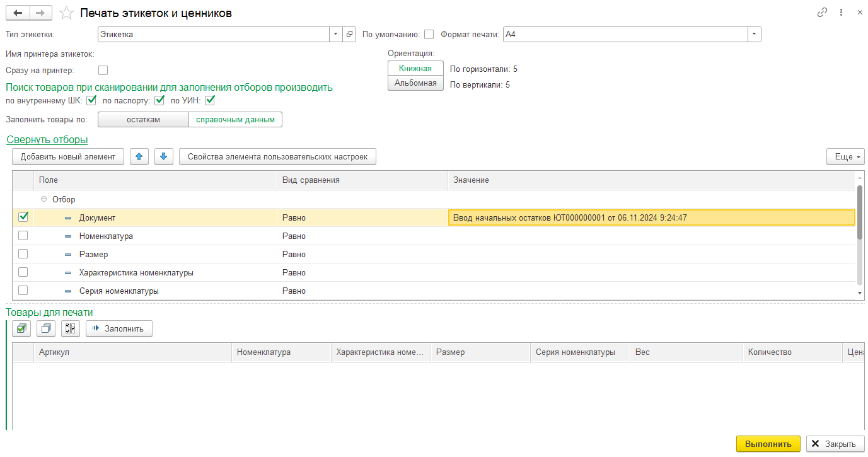Uncheck по внутреннему ШК checkbox
Viewport: 868px width, 457px height.
[91, 100]
